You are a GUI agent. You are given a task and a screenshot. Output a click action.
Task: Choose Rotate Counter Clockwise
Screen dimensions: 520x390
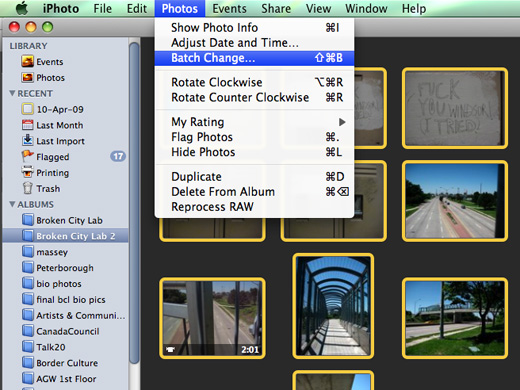coord(255,98)
